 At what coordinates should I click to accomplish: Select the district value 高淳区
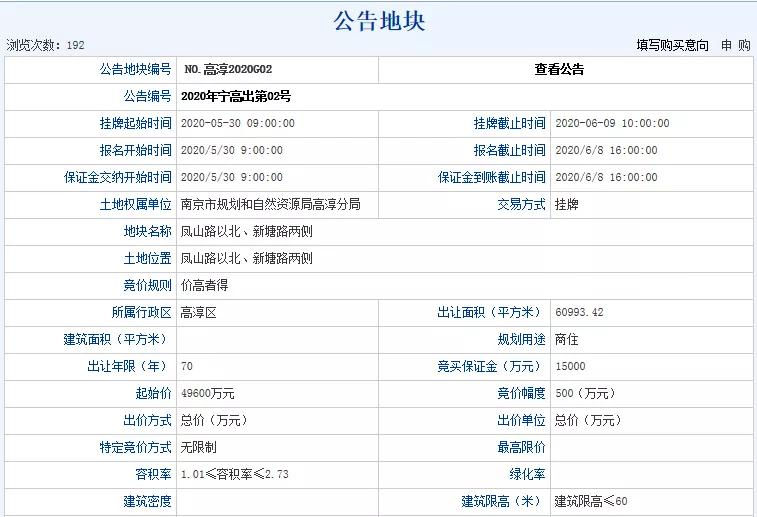tap(198, 313)
